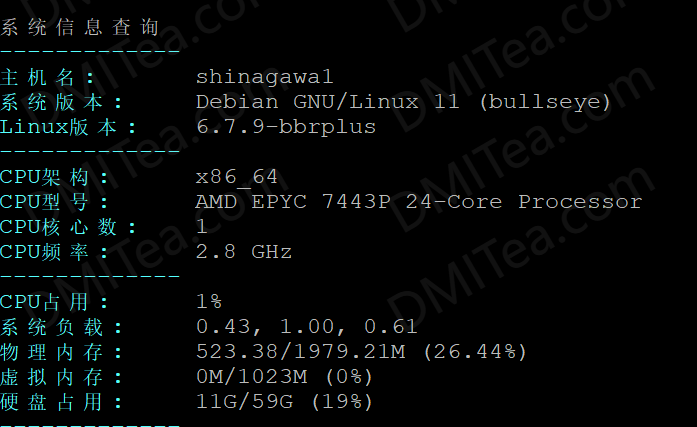Select the 主机名 label

tap(48, 78)
